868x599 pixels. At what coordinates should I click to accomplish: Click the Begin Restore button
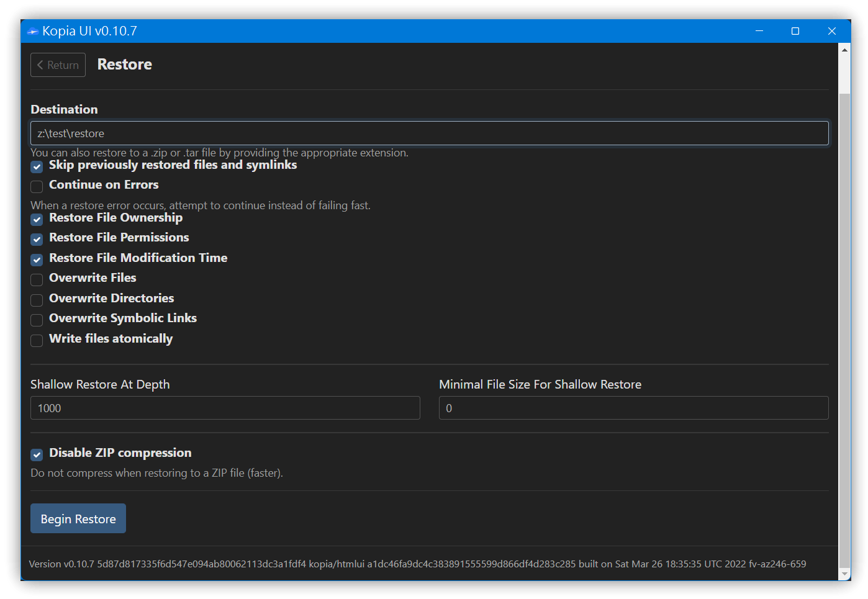pos(78,518)
